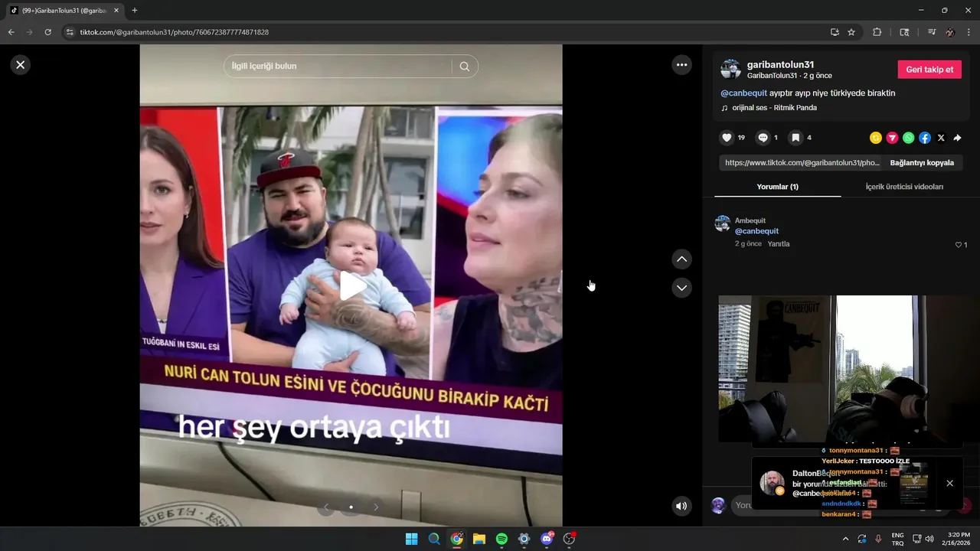The width and height of the screenshot is (980, 551).
Task: Share the post to WhatsApp
Action: (x=908, y=138)
